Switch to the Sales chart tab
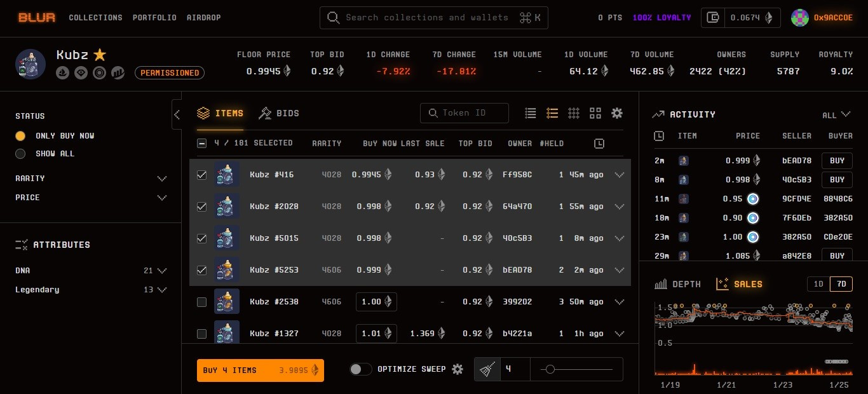This screenshot has height=394, width=868. (739, 284)
